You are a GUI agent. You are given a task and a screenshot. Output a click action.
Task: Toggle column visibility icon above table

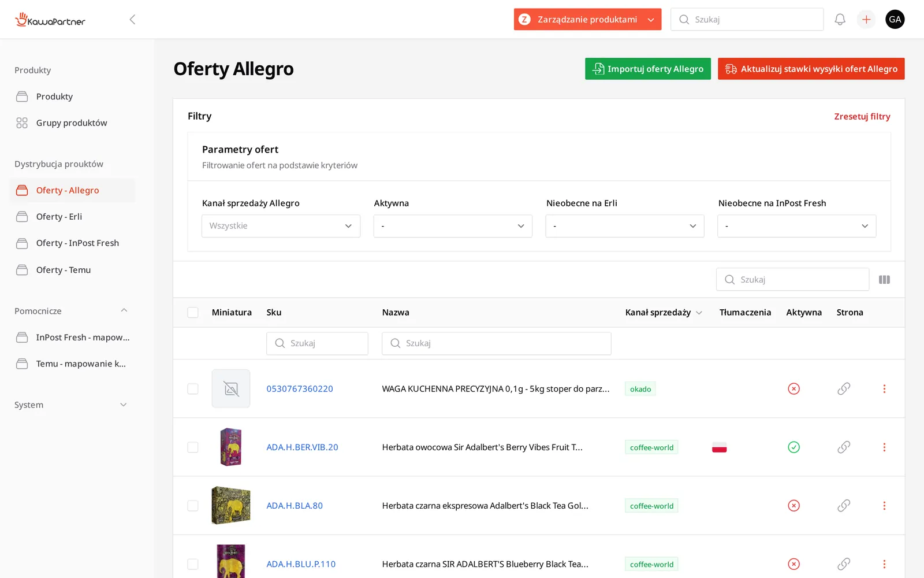click(884, 280)
